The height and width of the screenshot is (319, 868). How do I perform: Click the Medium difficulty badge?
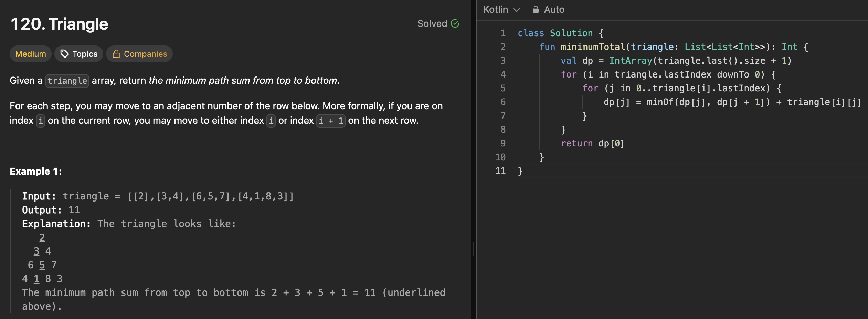tap(31, 54)
